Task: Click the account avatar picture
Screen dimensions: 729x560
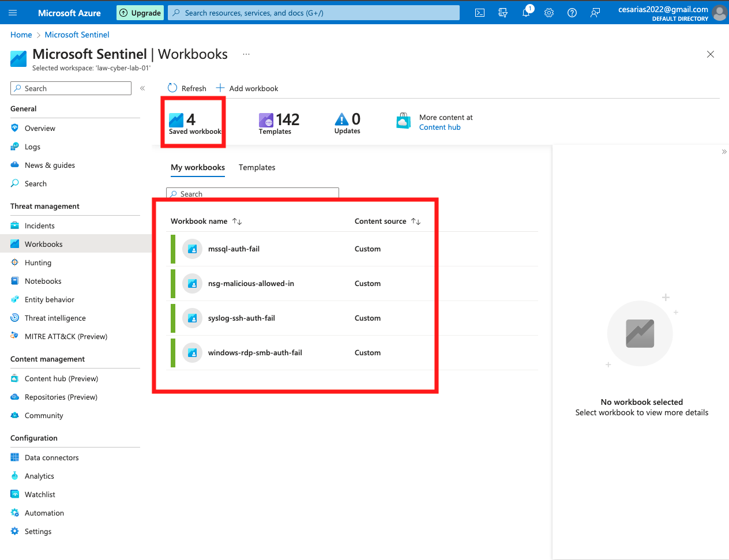Action: coord(720,13)
